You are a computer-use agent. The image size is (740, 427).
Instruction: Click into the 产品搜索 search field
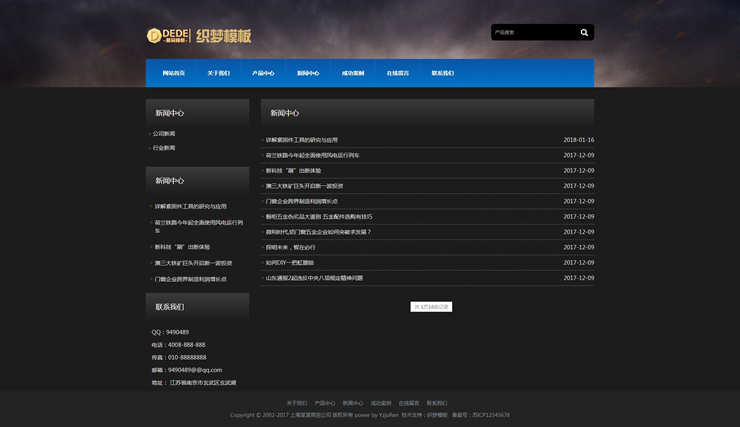click(x=532, y=33)
